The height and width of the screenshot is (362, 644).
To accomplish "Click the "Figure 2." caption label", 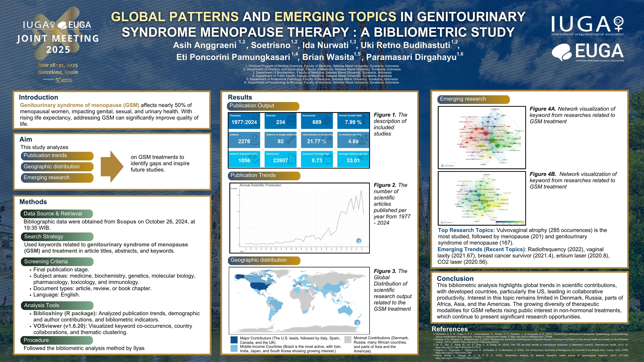I will point(385,185).
